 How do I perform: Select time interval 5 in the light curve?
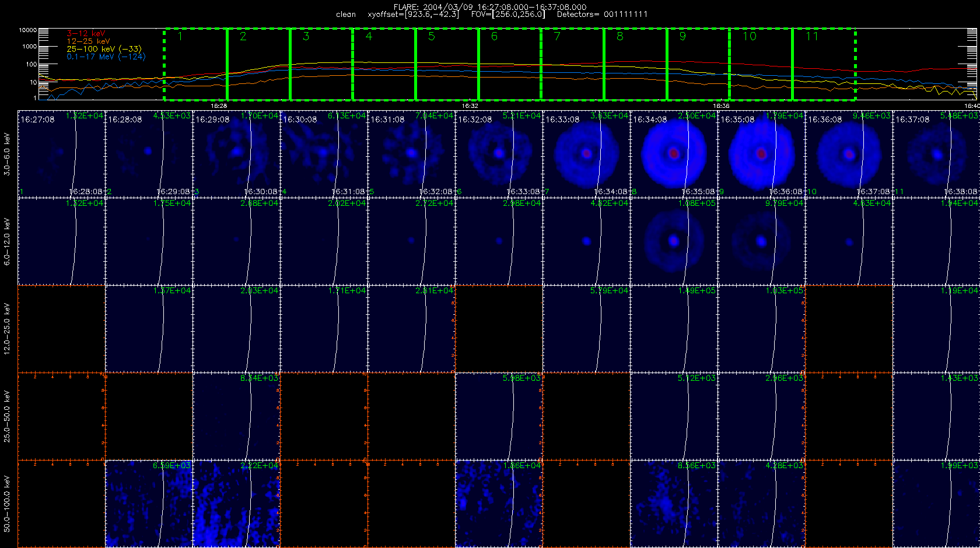pos(447,64)
